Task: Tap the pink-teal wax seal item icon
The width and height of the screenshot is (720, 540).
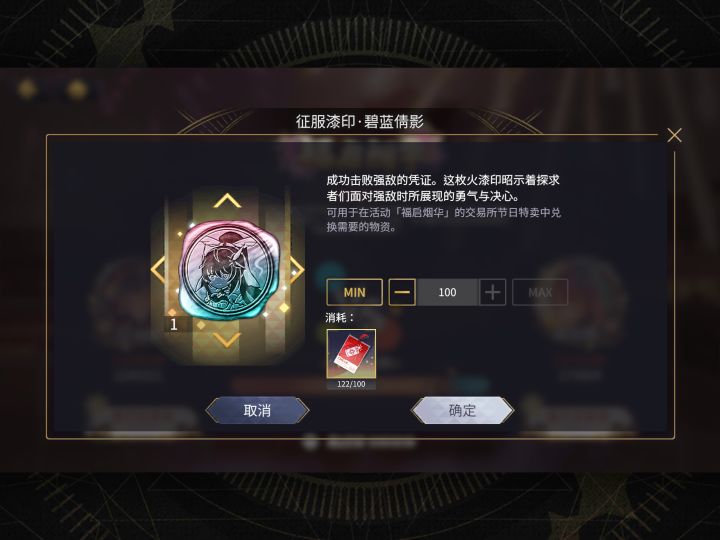Action: pyautogui.click(x=228, y=269)
